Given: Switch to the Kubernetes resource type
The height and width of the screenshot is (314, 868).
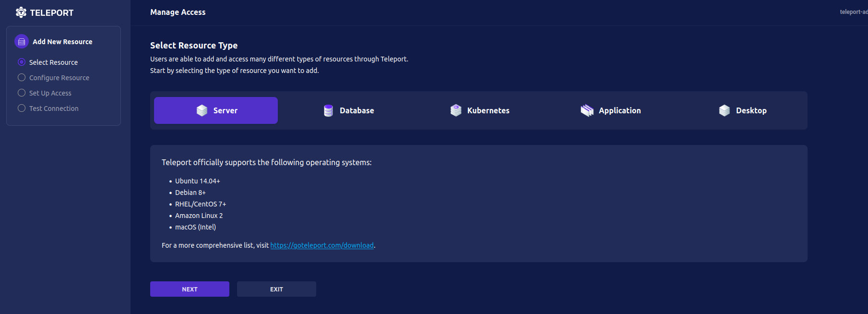Looking at the screenshot, I should tap(479, 110).
